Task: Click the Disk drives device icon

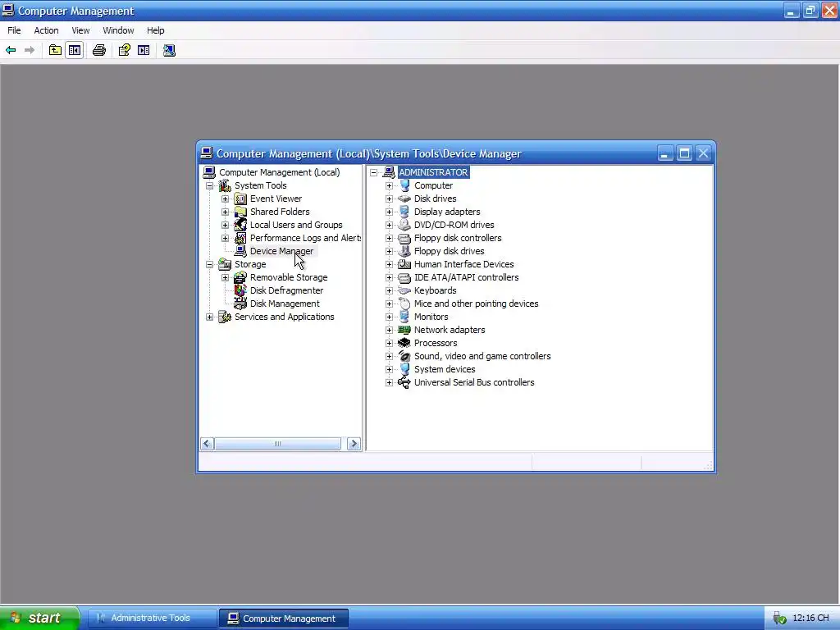Action: point(404,199)
